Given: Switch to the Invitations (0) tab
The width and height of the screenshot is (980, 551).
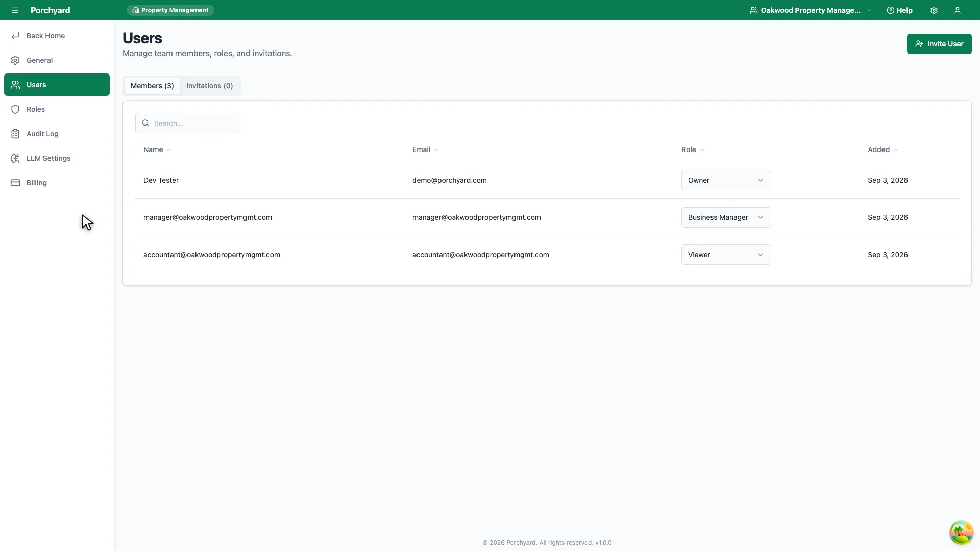Looking at the screenshot, I should (x=209, y=86).
